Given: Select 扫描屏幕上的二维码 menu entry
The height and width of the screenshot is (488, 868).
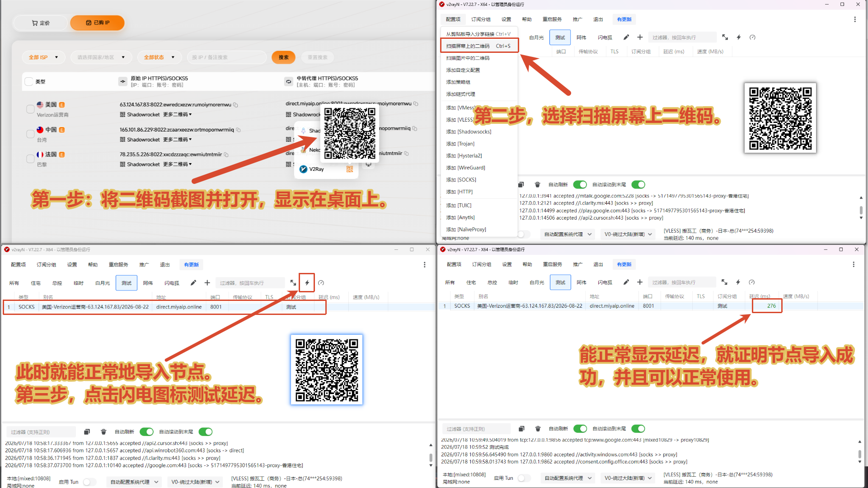Looking at the screenshot, I should [479, 46].
